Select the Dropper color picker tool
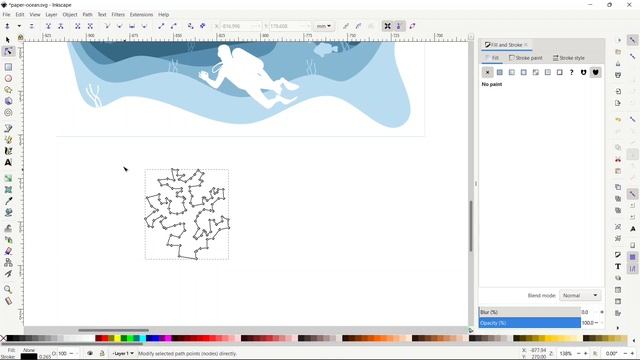Viewport: 640px width, 360px height. coord(8,201)
